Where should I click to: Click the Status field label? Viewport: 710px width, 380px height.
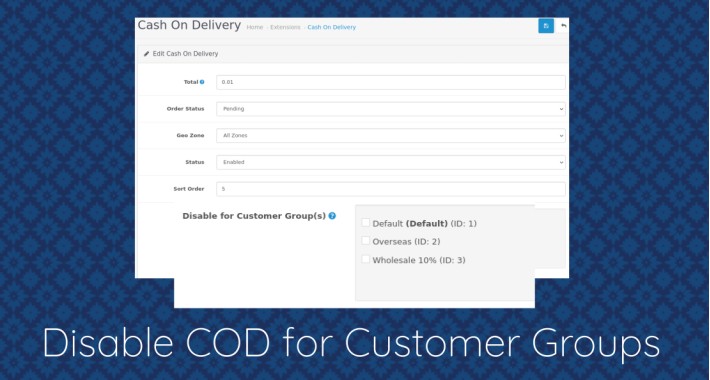(195, 162)
